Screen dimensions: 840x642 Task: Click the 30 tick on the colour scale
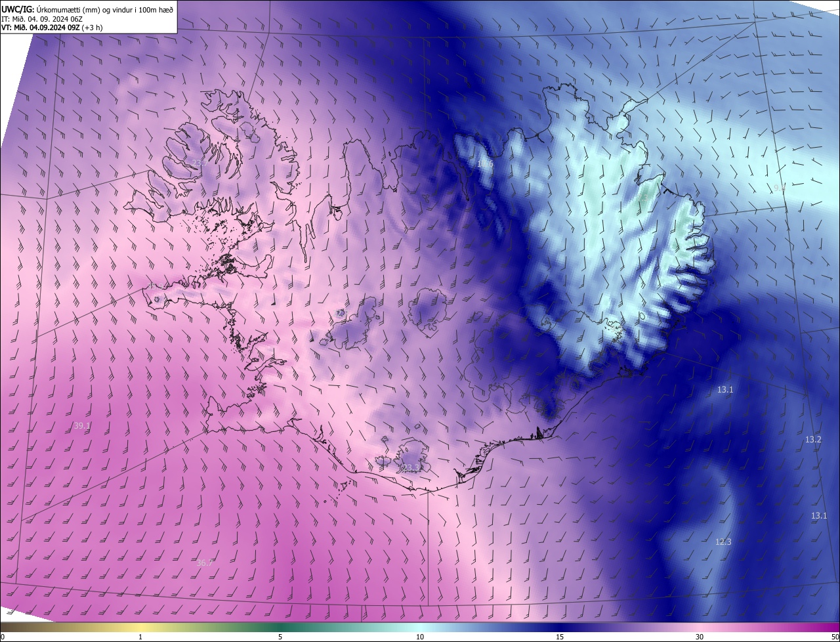[700, 637]
